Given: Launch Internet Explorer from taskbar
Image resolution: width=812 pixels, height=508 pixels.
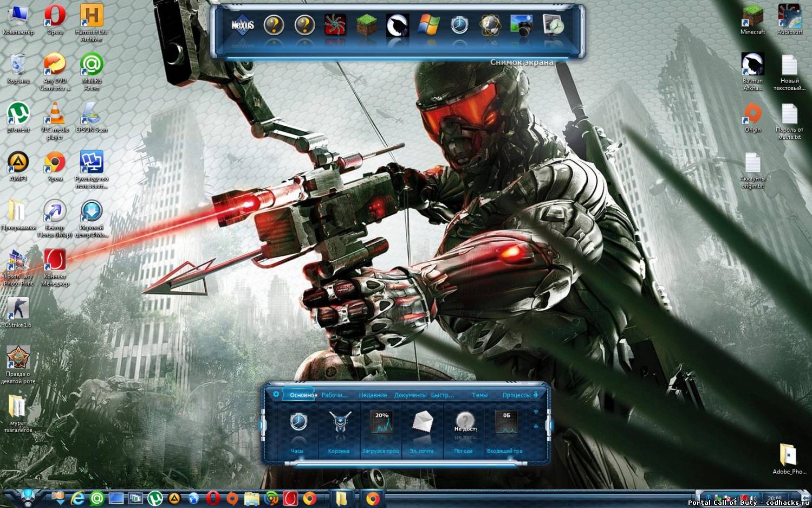Looking at the screenshot, I should pos(77,498).
